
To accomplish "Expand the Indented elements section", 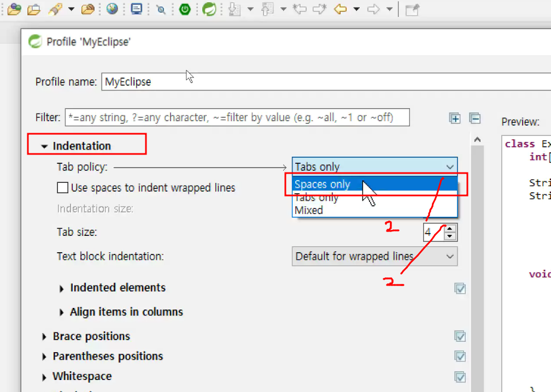I will tap(61, 289).
